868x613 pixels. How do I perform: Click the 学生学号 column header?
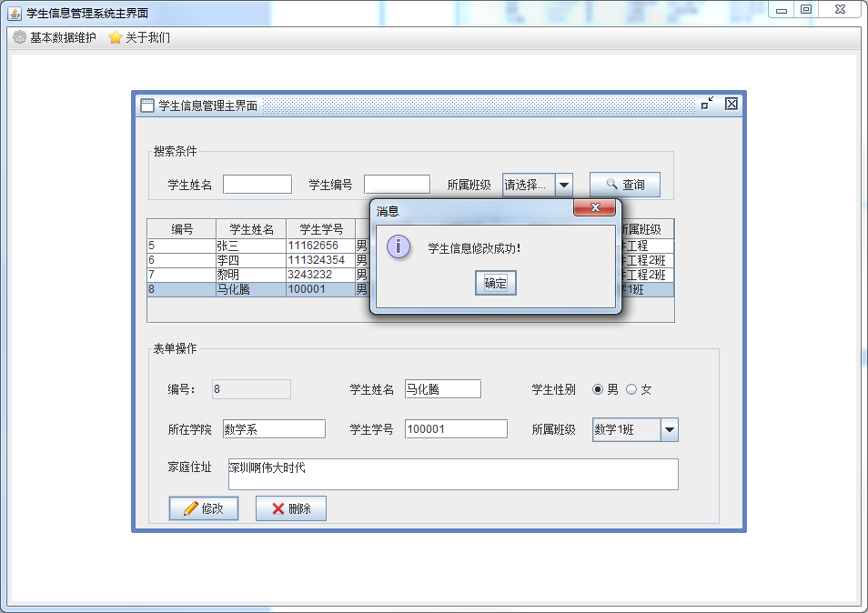point(321,229)
